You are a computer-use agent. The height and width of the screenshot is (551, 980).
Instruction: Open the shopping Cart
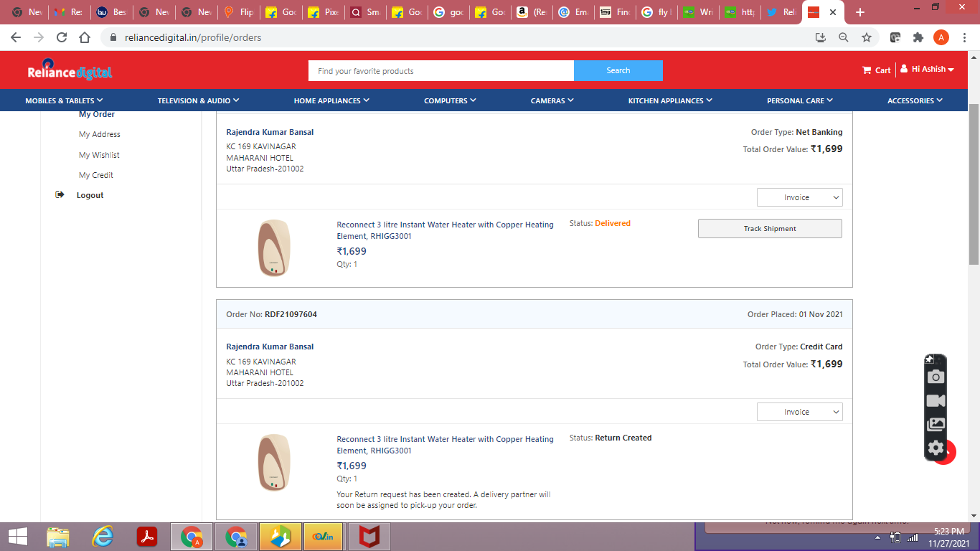pyautogui.click(x=876, y=70)
